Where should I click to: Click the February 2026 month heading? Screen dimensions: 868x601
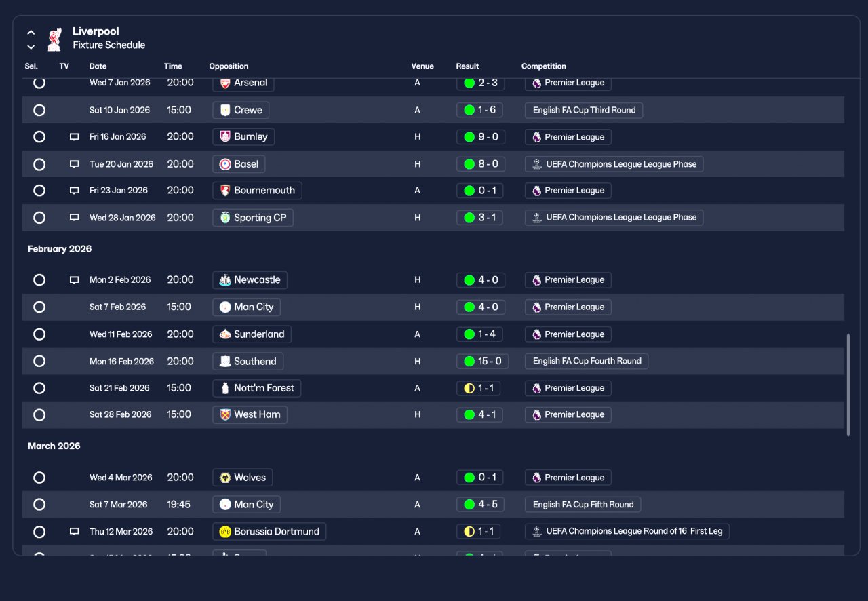60,249
